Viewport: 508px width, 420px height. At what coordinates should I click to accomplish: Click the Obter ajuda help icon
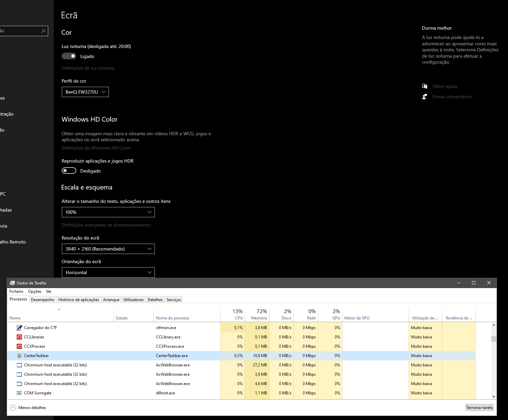click(425, 86)
